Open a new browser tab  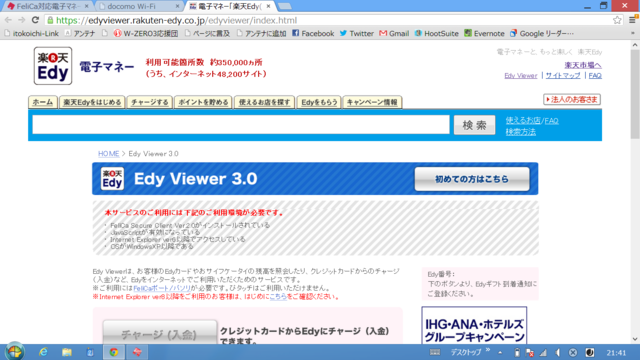tap(284, 6)
